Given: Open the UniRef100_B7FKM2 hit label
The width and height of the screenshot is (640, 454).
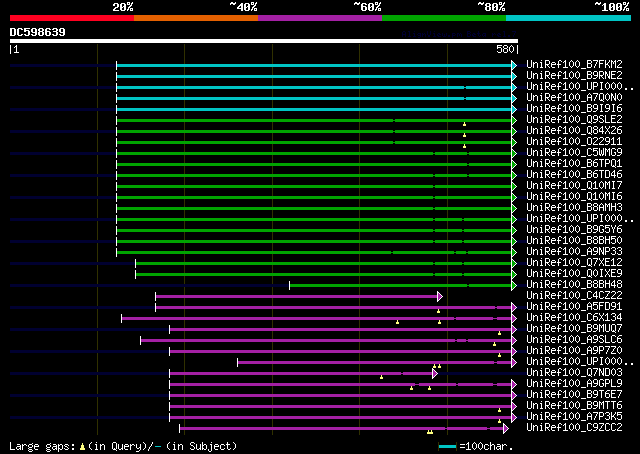Looking at the screenshot, I should click(x=574, y=65).
